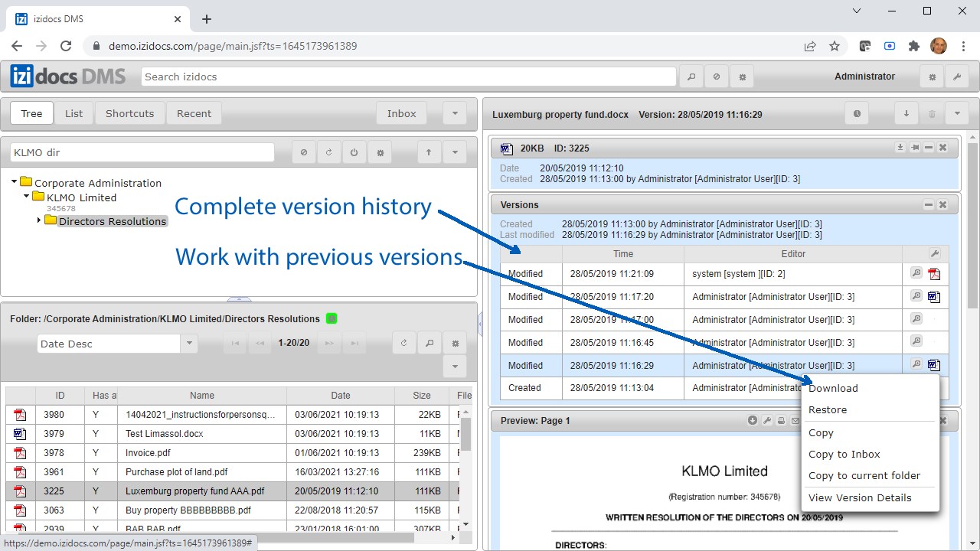
Task: Download document via down arrow button
Action: [906, 114]
